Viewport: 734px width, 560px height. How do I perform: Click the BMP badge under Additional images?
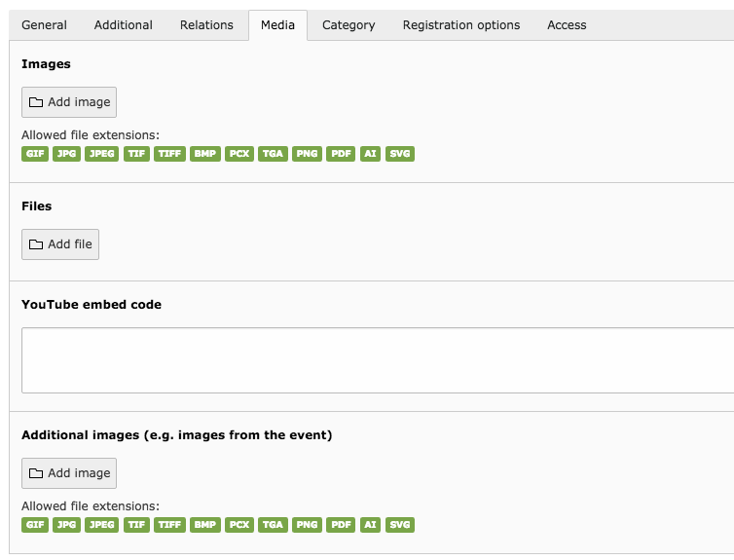point(205,525)
